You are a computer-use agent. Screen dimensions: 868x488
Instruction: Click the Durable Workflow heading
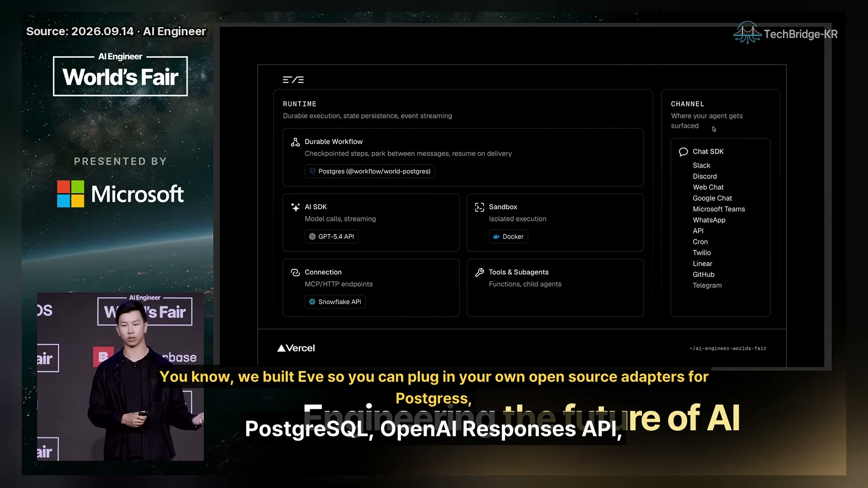click(x=334, y=142)
